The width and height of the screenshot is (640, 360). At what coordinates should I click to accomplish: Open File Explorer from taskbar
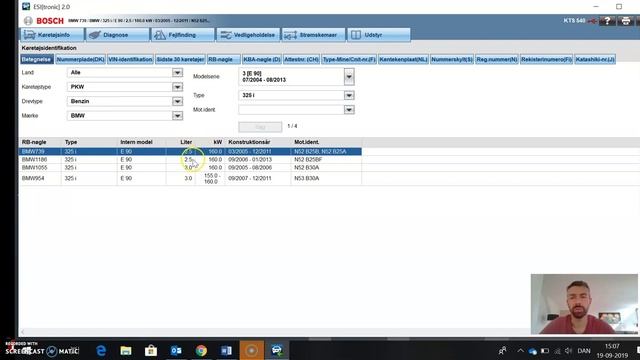tap(126, 350)
